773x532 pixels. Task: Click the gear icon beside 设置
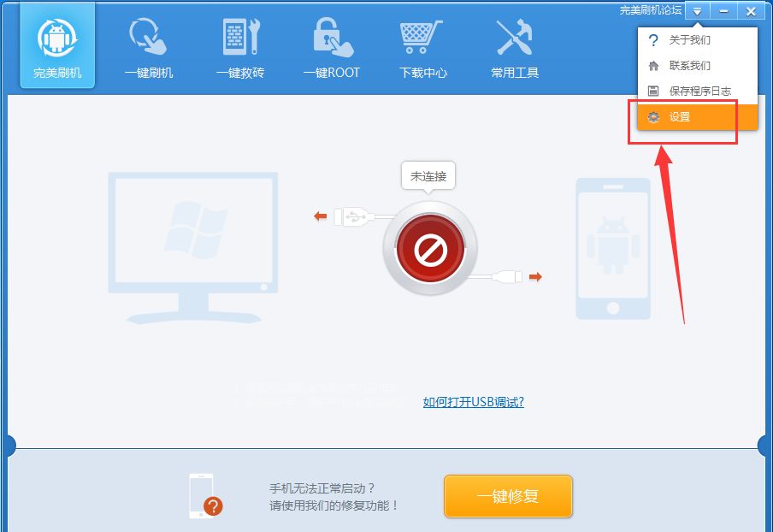point(653,117)
